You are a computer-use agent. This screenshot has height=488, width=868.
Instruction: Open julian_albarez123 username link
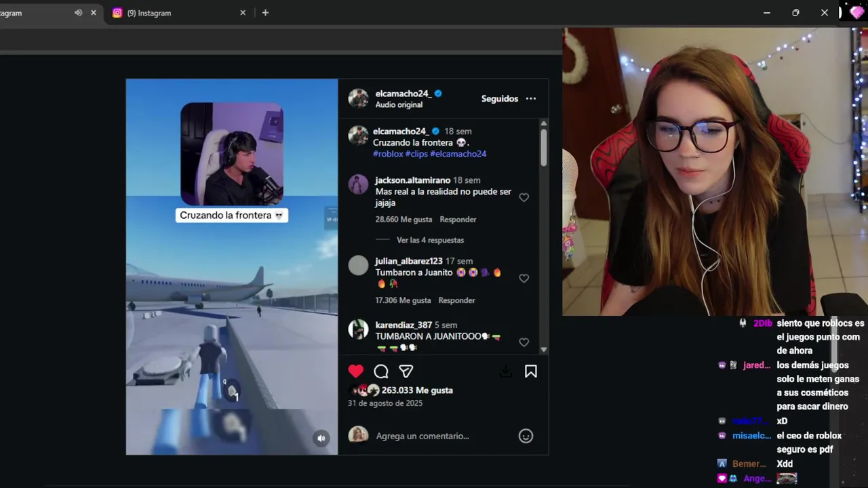[409, 261]
